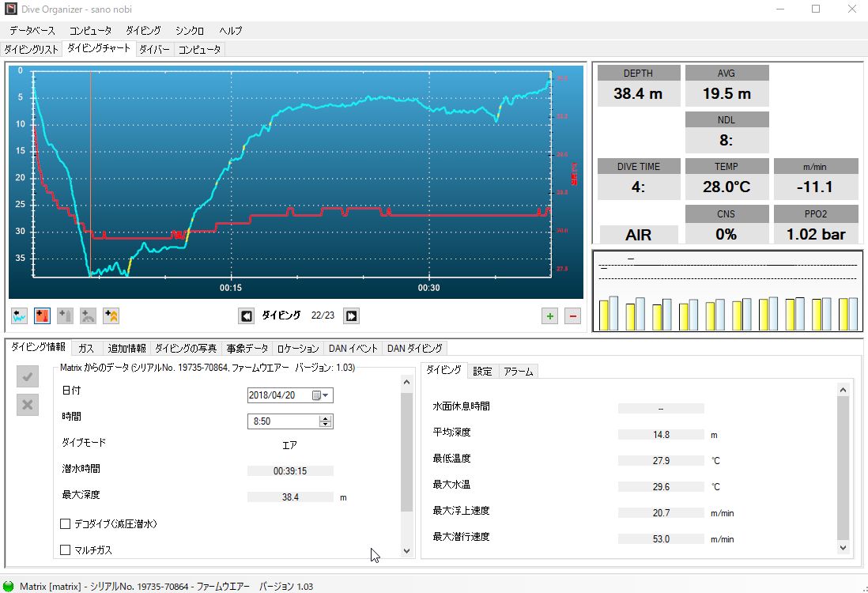Viewport: 868px width, 593px height.
Task: Go to the next dive
Action: coord(352,316)
